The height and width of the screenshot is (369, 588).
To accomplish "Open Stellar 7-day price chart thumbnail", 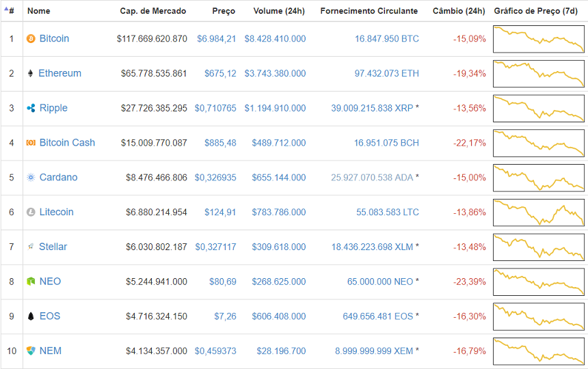I will point(539,247).
